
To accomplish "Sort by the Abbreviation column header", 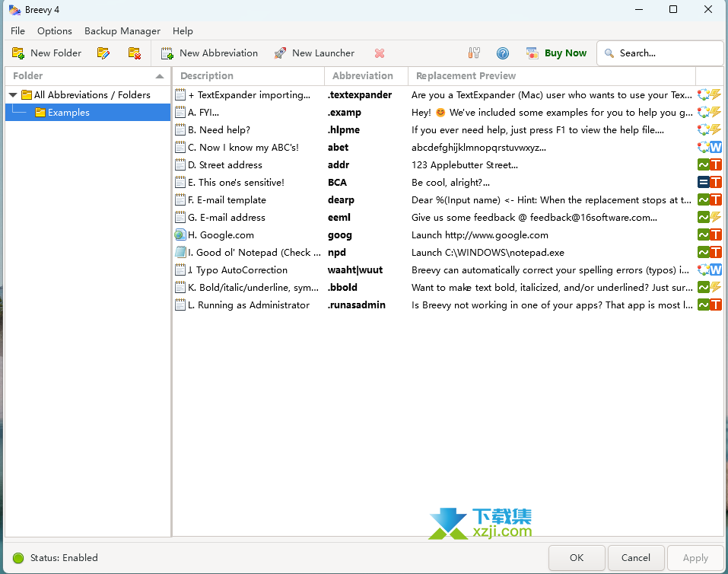I will [x=367, y=76].
